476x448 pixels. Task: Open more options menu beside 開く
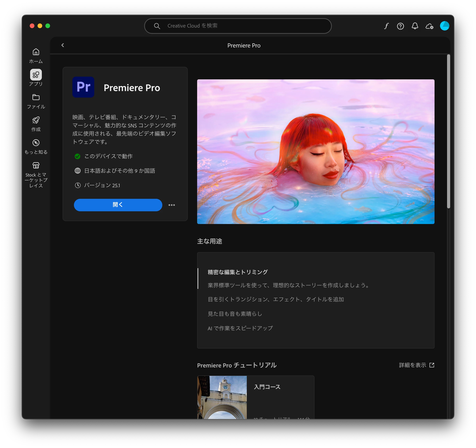(x=172, y=205)
